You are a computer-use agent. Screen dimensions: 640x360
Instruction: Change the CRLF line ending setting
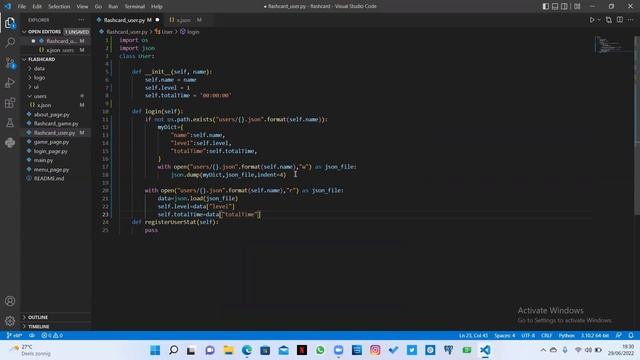click(x=546, y=336)
